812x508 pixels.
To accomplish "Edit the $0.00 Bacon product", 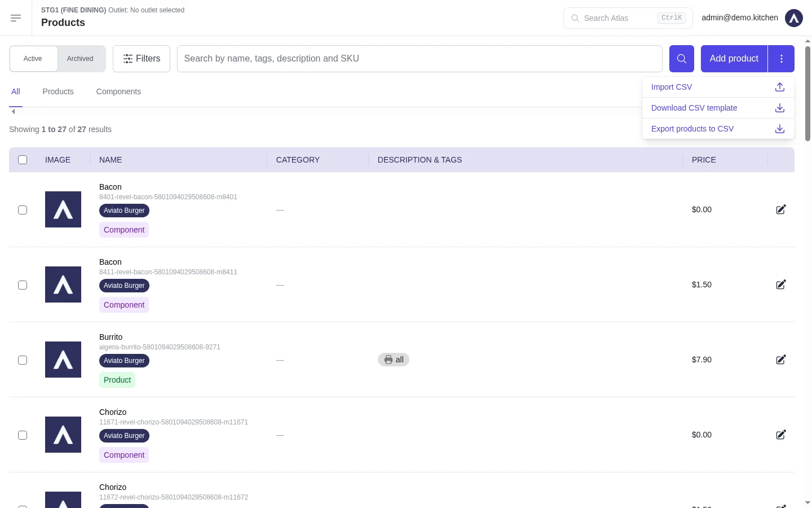I will [780, 209].
